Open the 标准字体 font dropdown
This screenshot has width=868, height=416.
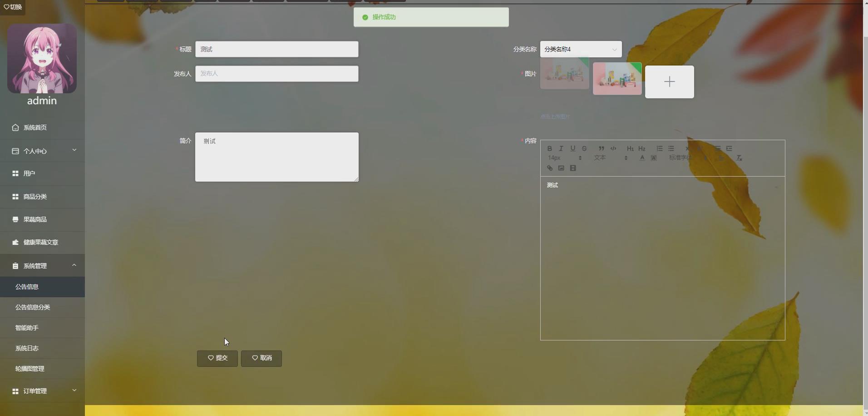(x=688, y=158)
